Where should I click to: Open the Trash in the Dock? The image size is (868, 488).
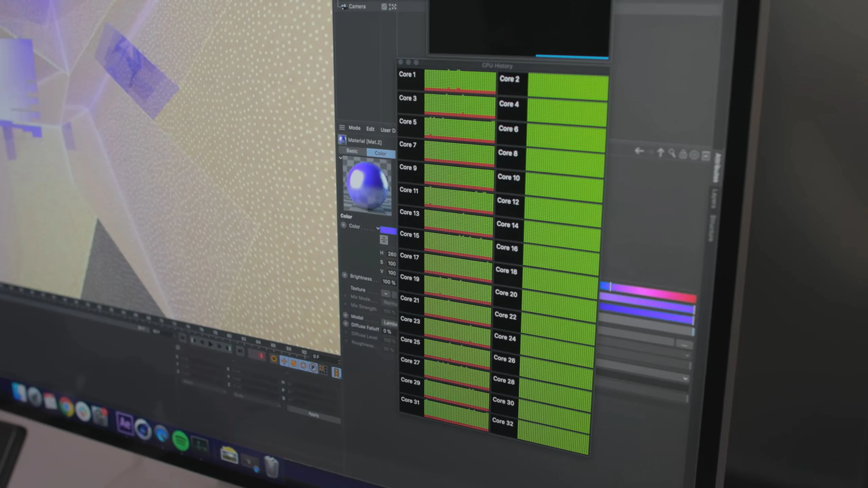click(x=272, y=466)
